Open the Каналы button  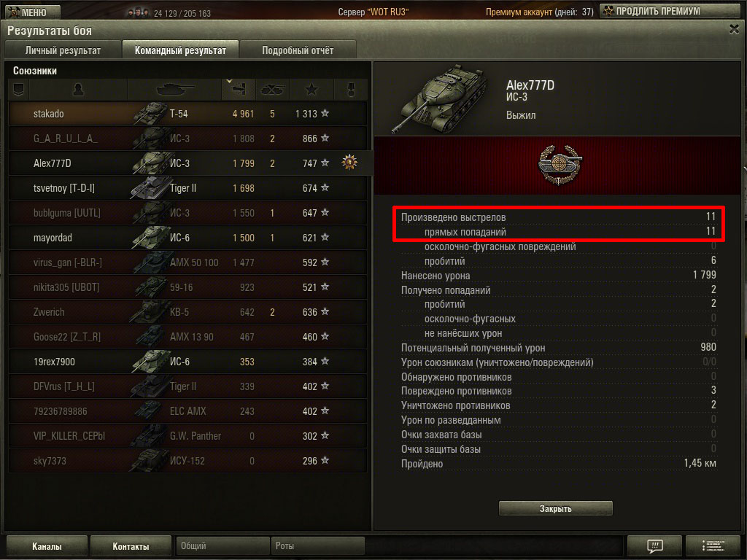(x=47, y=546)
